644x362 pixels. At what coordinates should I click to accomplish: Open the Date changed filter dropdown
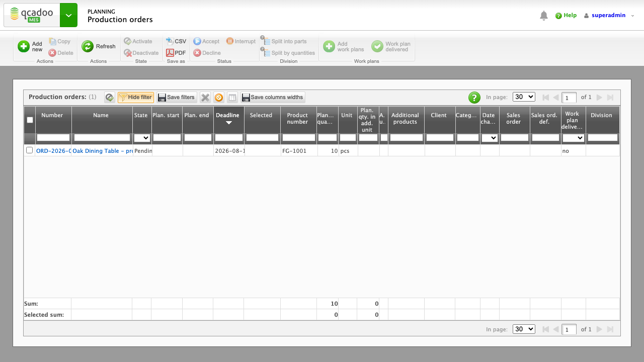(490, 138)
